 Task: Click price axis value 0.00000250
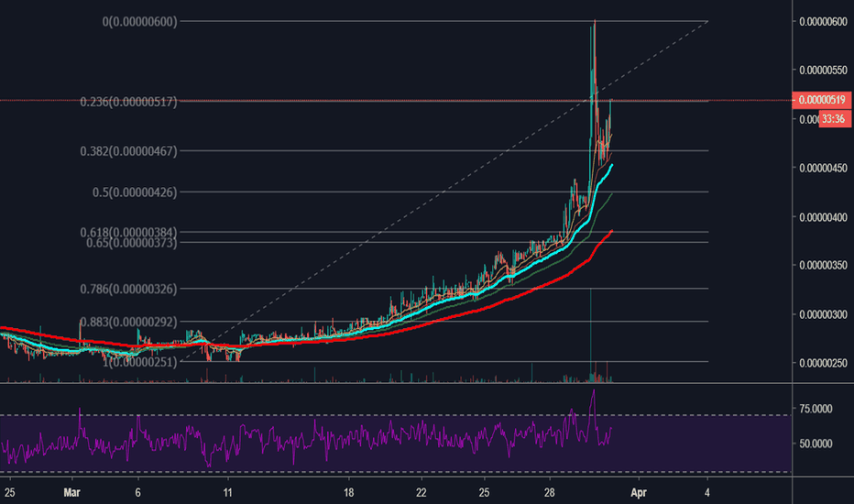pos(823,363)
